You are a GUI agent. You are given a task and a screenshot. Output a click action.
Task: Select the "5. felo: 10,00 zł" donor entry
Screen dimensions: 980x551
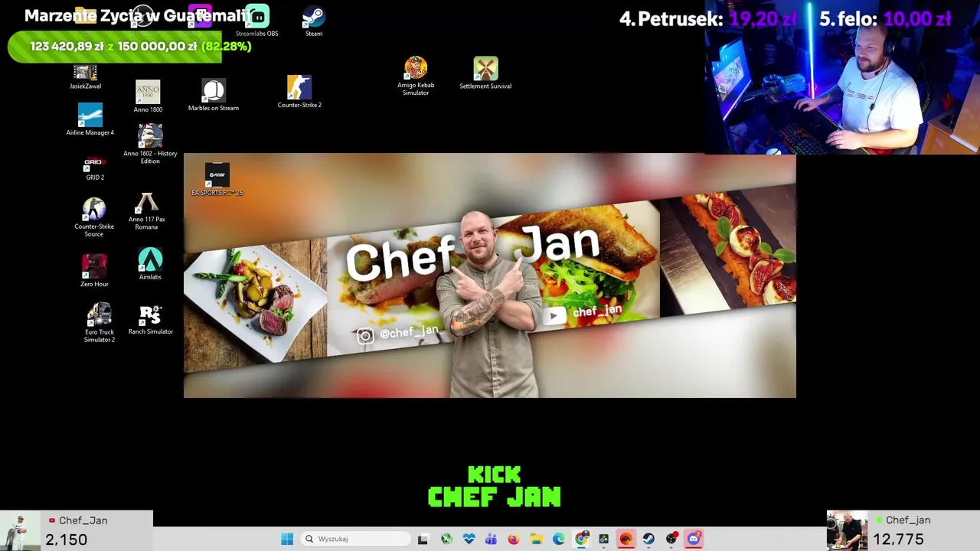click(885, 19)
